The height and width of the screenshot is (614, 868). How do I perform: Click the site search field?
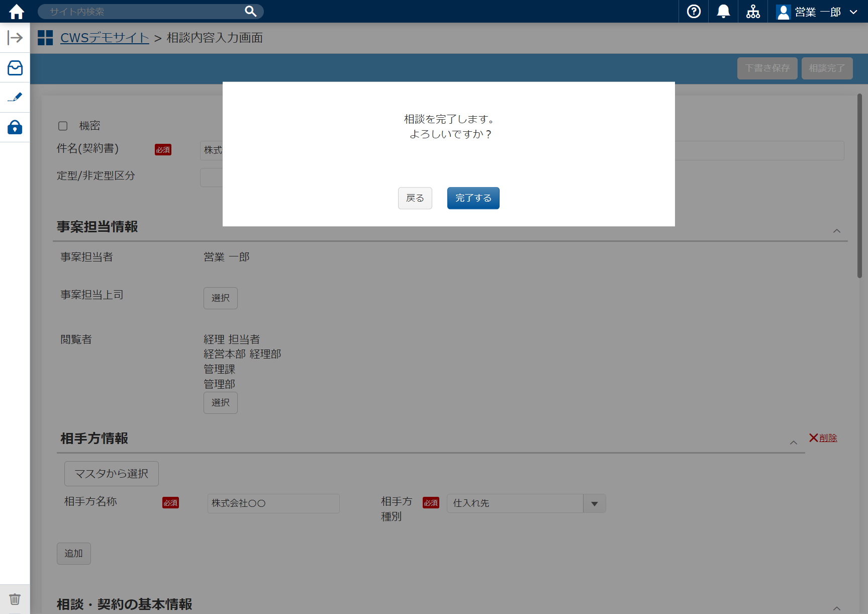coord(143,12)
